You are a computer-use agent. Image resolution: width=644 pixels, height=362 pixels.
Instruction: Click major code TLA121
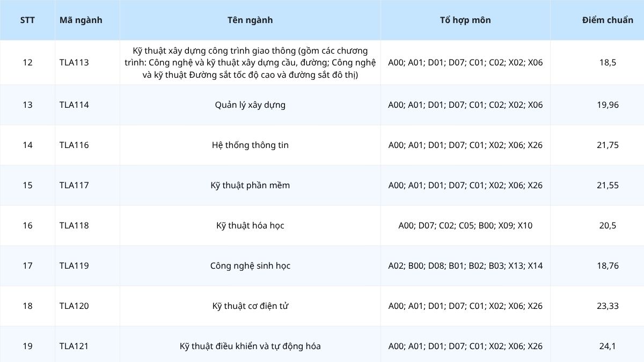pyautogui.click(x=74, y=346)
